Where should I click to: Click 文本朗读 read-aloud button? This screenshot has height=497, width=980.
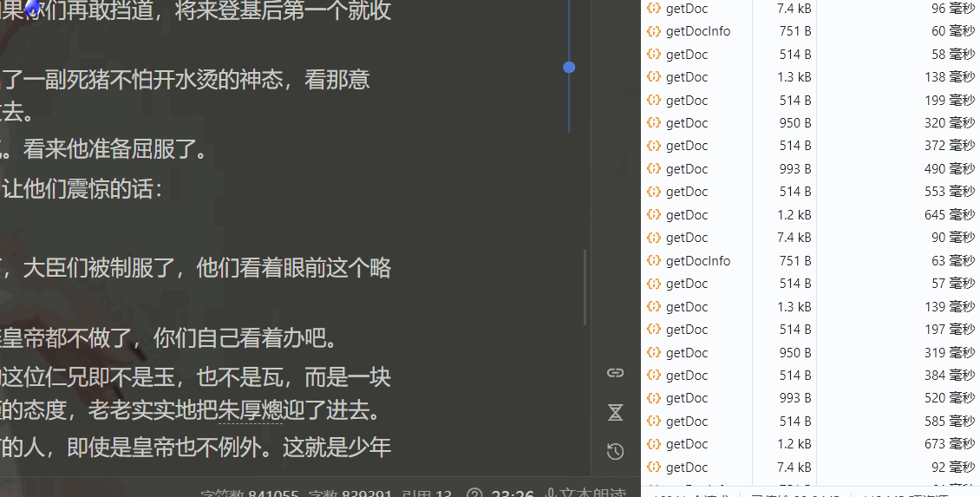585,494
